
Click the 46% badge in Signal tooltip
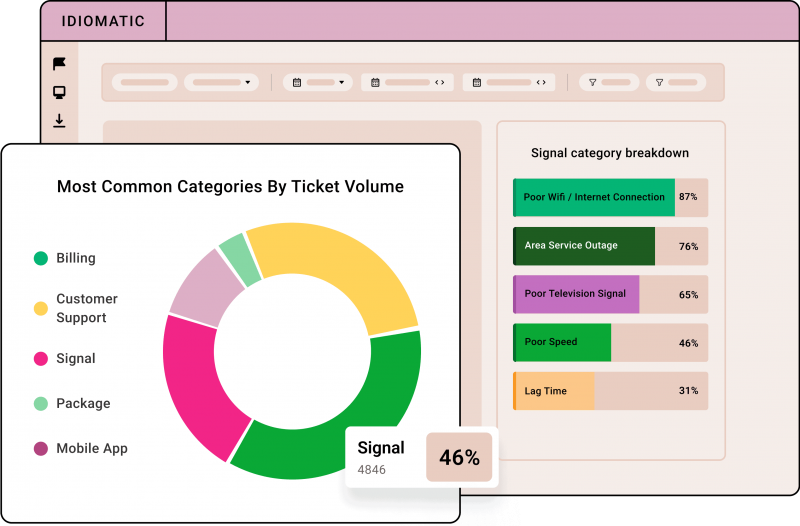click(x=459, y=457)
